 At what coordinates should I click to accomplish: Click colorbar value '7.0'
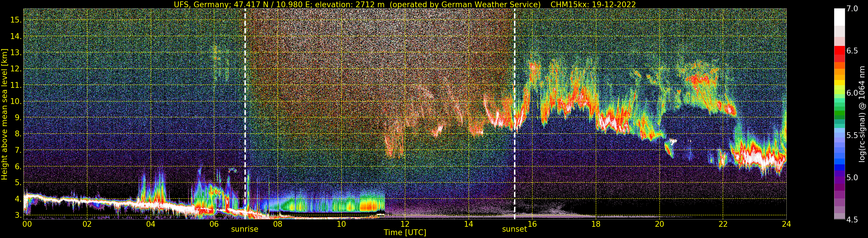(x=852, y=9)
